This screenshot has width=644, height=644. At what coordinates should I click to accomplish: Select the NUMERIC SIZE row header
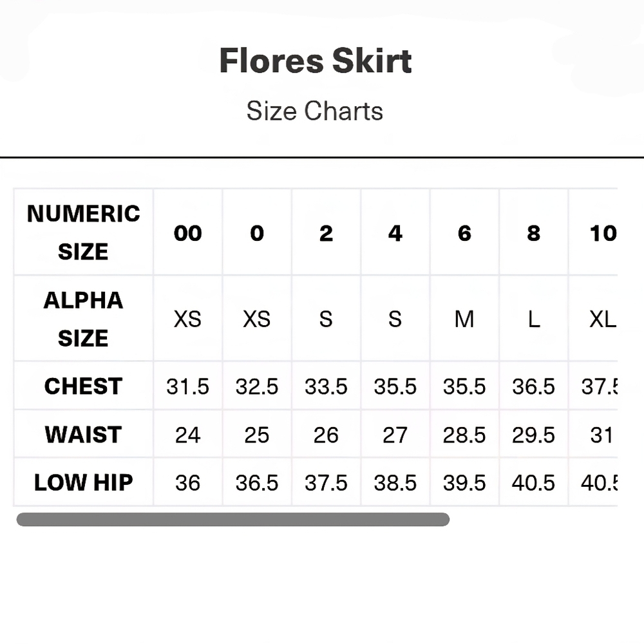[83, 232]
